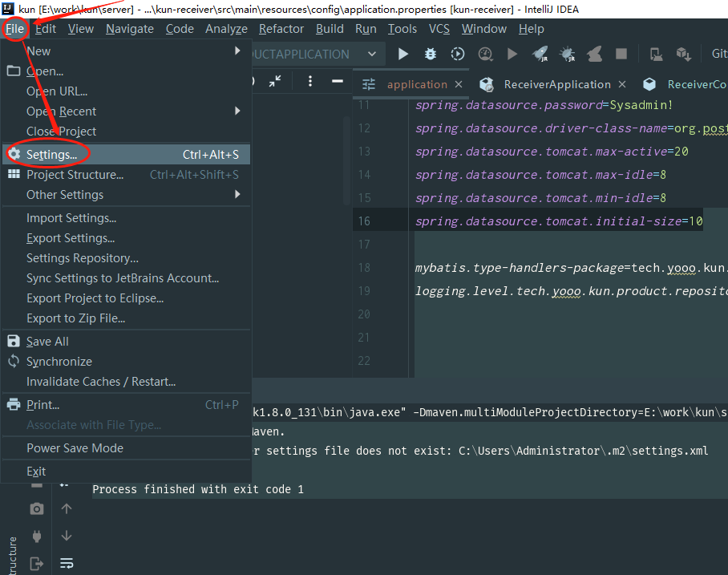Click the Stop square button

click(x=621, y=55)
